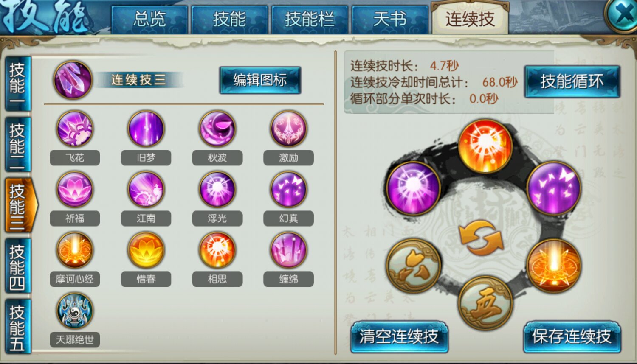This screenshot has height=364, width=637.
Task: Click the orange loop arrows in combo wheel
Action: click(x=481, y=238)
